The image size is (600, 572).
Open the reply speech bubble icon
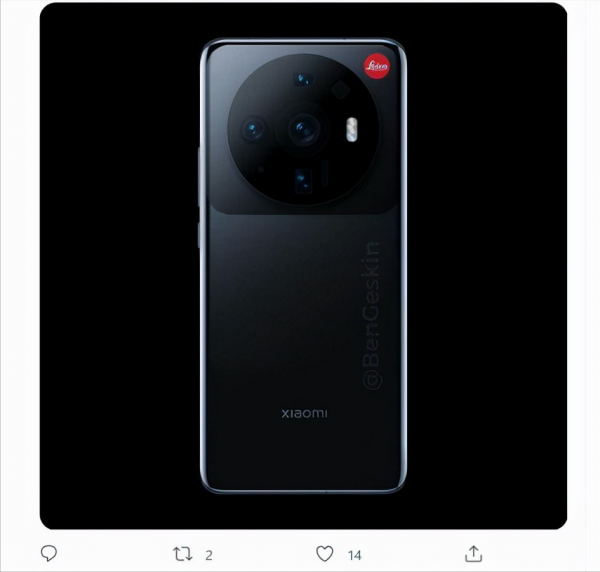(x=49, y=553)
